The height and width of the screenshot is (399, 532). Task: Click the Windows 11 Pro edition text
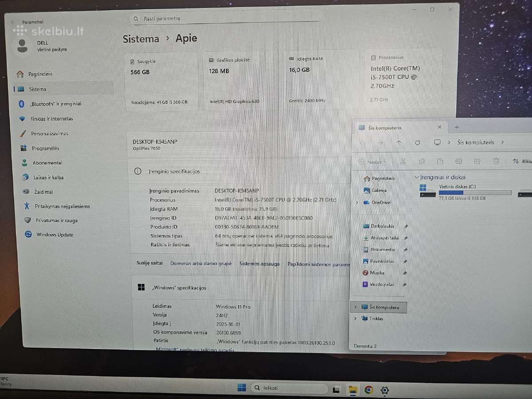tap(233, 306)
